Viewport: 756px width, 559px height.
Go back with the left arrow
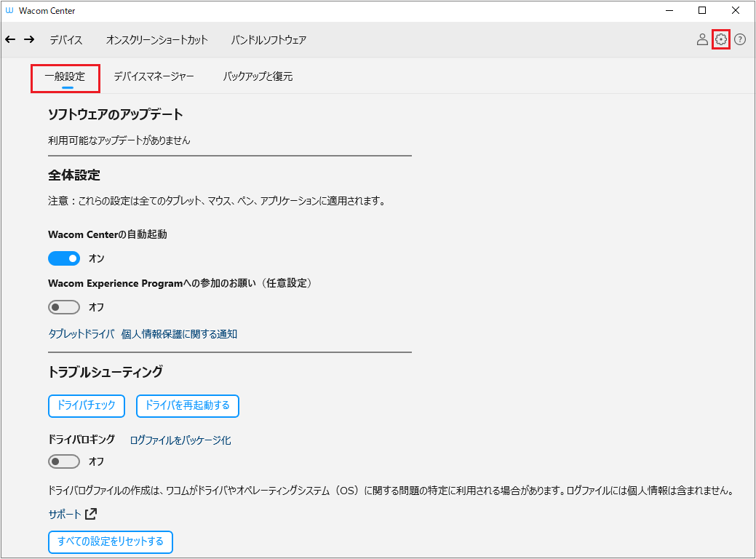tap(10, 39)
